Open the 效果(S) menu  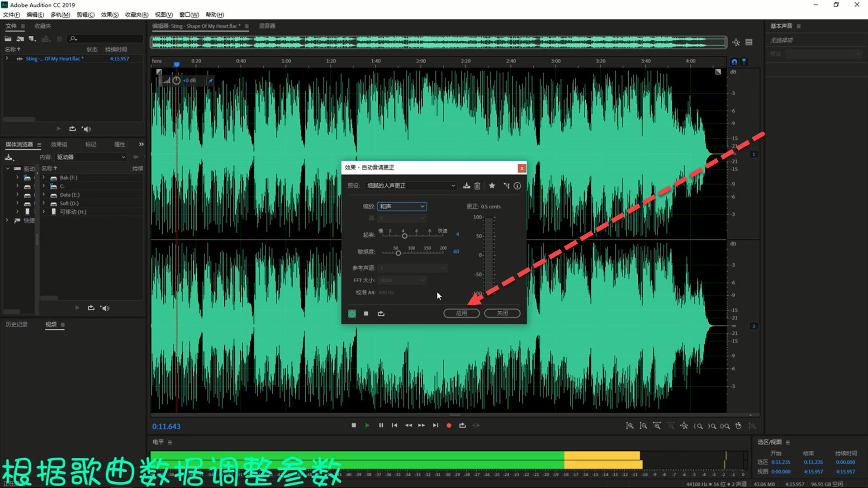point(109,14)
